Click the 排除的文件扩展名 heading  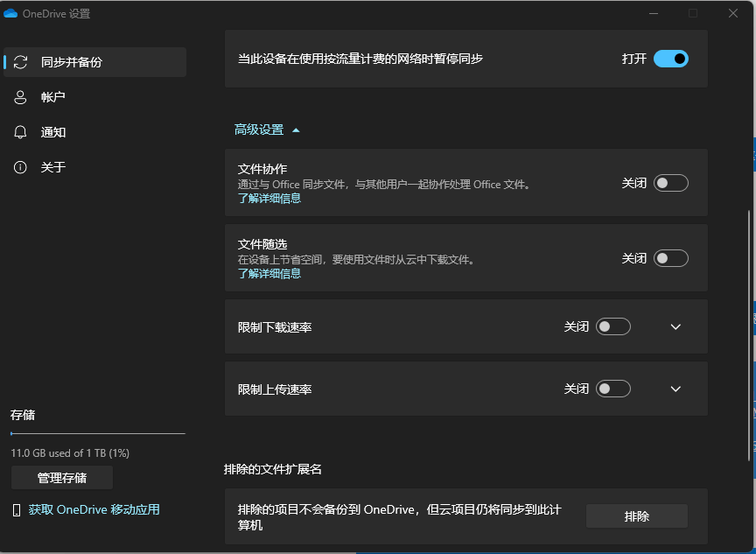pos(273,469)
